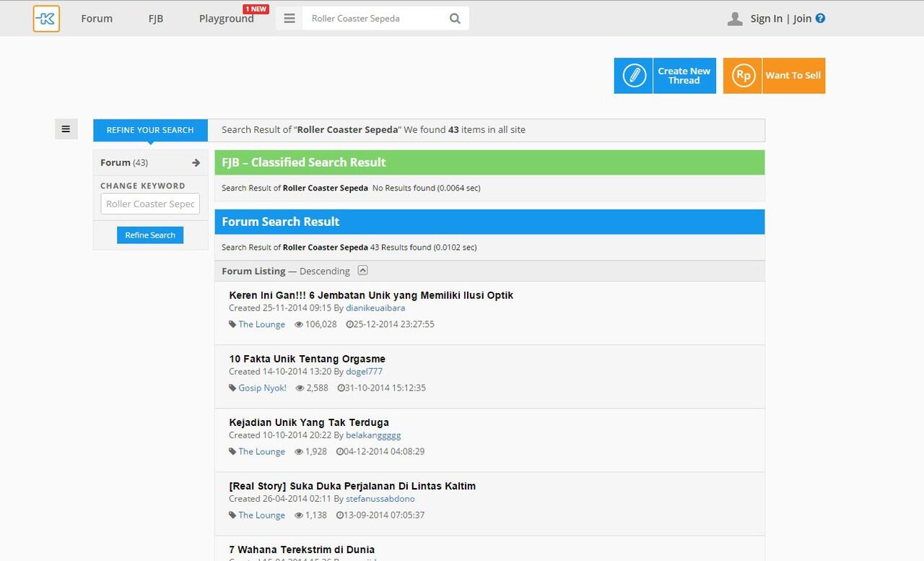Click the 1 NEW badge
The width and height of the screenshot is (924, 561).
256,9
